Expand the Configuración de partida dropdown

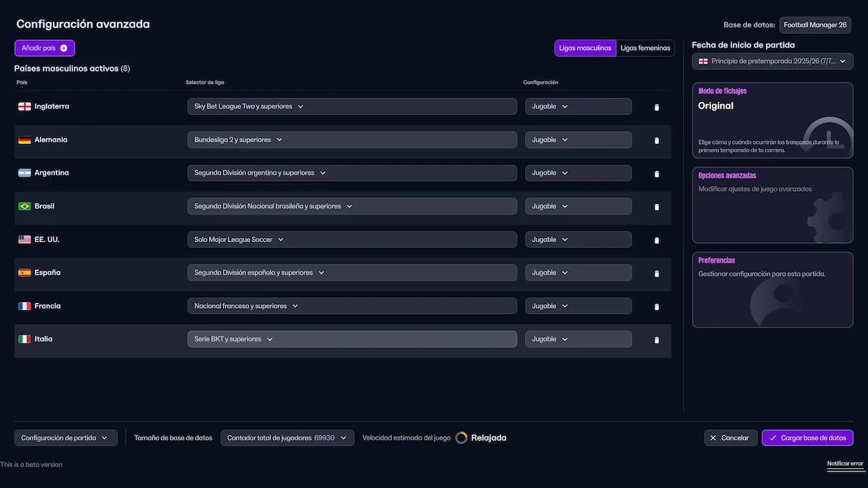click(x=66, y=437)
